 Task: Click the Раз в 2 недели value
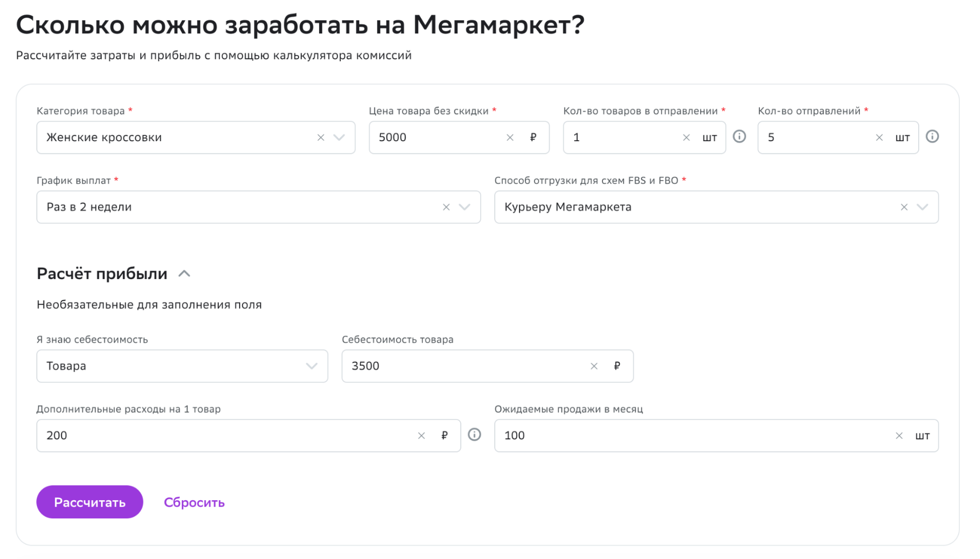[x=89, y=207]
